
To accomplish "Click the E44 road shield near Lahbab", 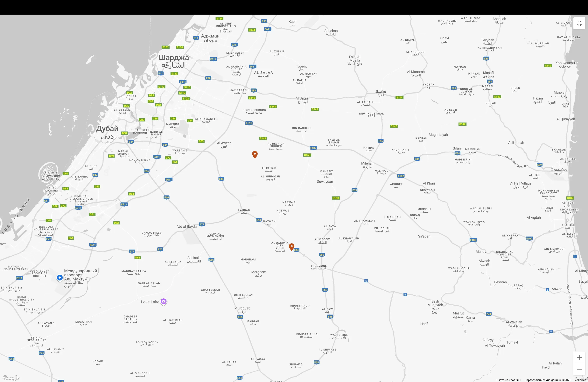I will click(258, 220).
